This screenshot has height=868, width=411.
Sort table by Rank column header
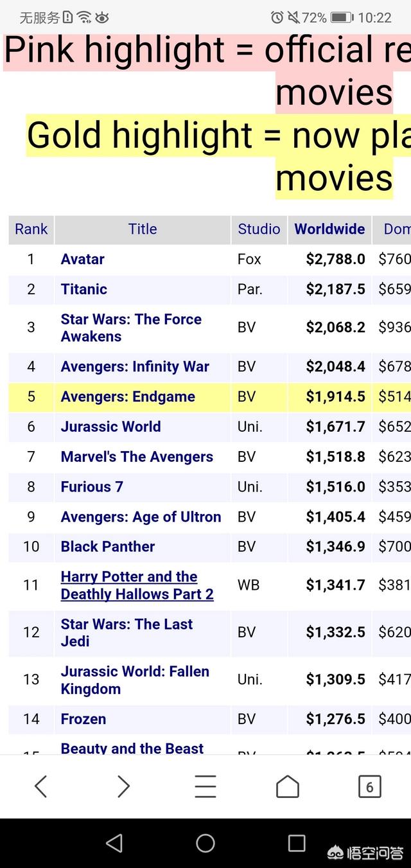tap(31, 229)
